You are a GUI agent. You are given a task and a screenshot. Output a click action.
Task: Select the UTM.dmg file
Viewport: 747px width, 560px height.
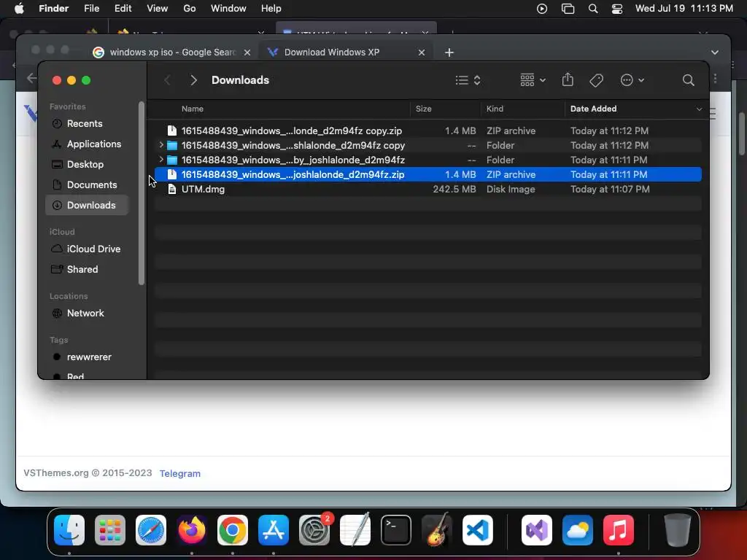coord(427,189)
